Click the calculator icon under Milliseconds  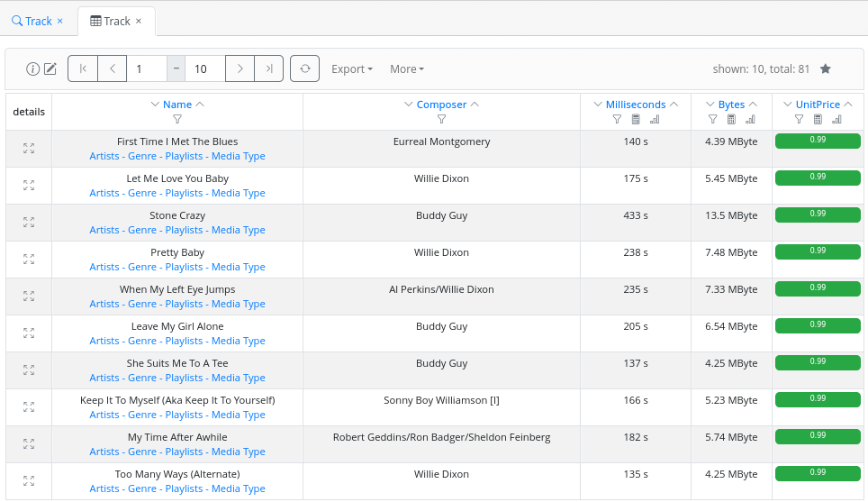pyautogui.click(x=636, y=119)
